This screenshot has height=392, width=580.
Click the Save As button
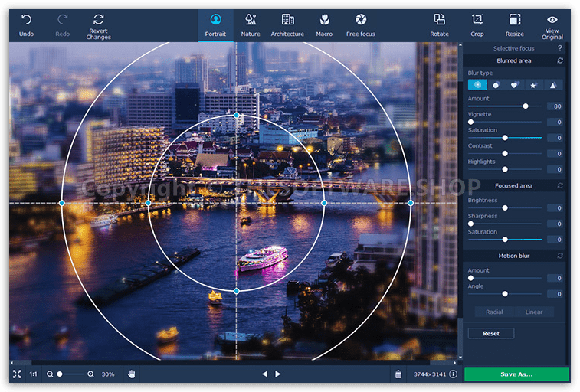click(x=516, y=374)
